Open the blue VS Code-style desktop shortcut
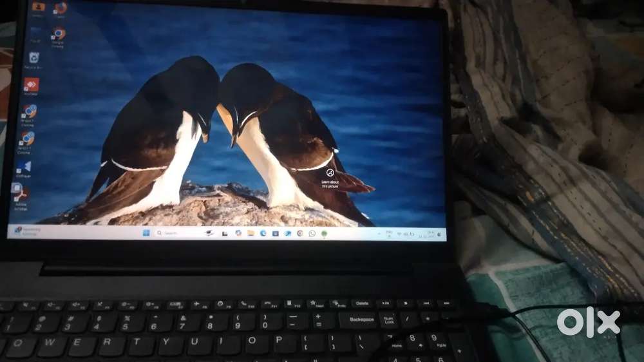Image resolution: width=644 pixels, height=362 pixels. pos(24,169)
